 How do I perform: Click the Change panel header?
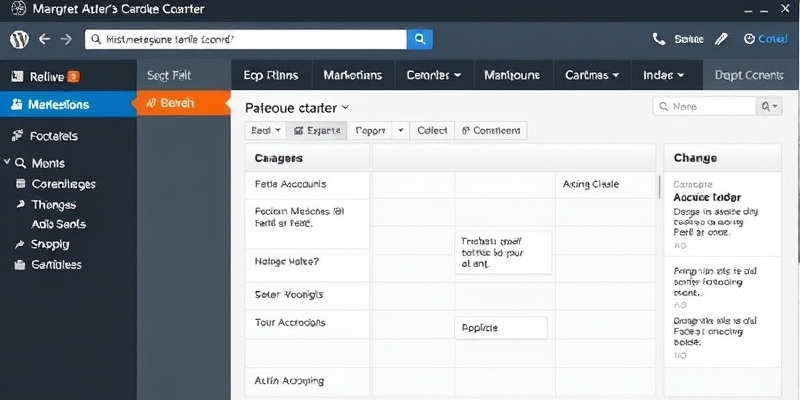(x=722, y=158)
